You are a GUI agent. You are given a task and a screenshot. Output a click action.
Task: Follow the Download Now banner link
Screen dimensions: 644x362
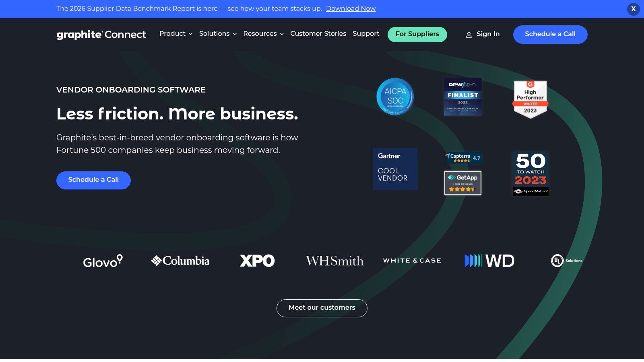(351, 9)
